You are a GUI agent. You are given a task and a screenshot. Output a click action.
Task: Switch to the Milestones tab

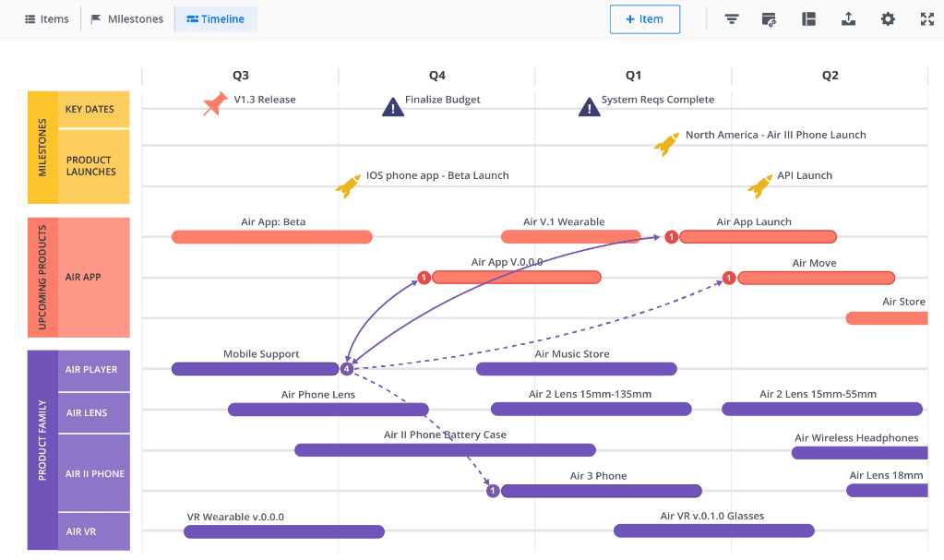127,19
